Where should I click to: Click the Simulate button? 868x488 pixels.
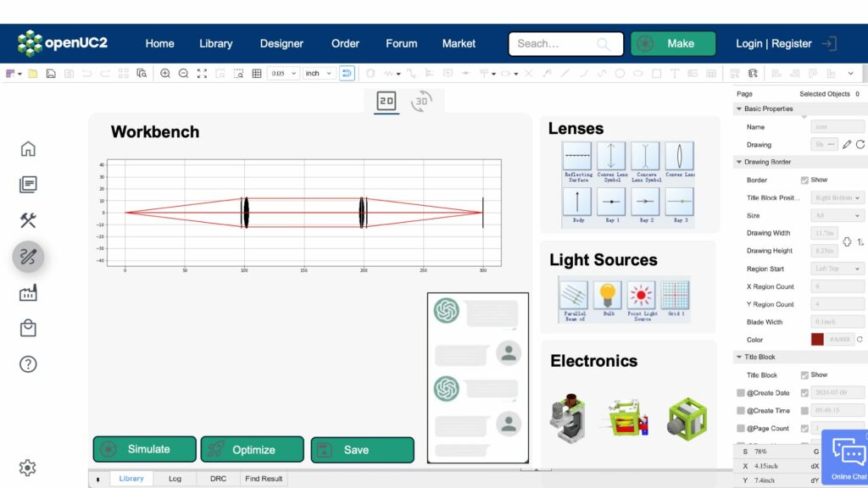point(145,450)
